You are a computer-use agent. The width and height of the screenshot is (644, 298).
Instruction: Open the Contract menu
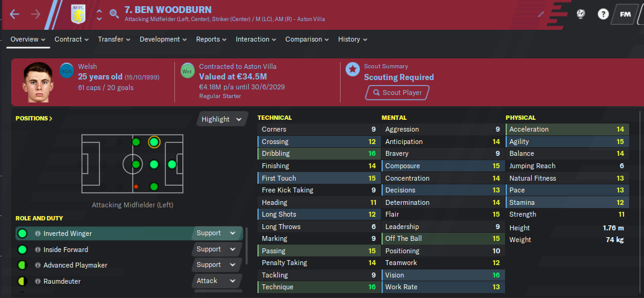(71, 40)
